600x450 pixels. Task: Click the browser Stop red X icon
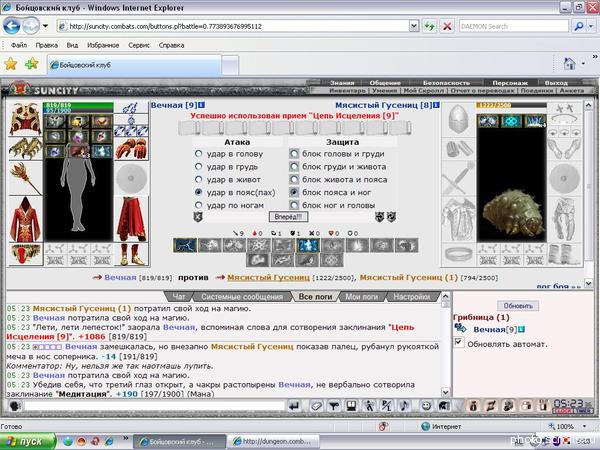pyautogui.click(x=447, y=26)
